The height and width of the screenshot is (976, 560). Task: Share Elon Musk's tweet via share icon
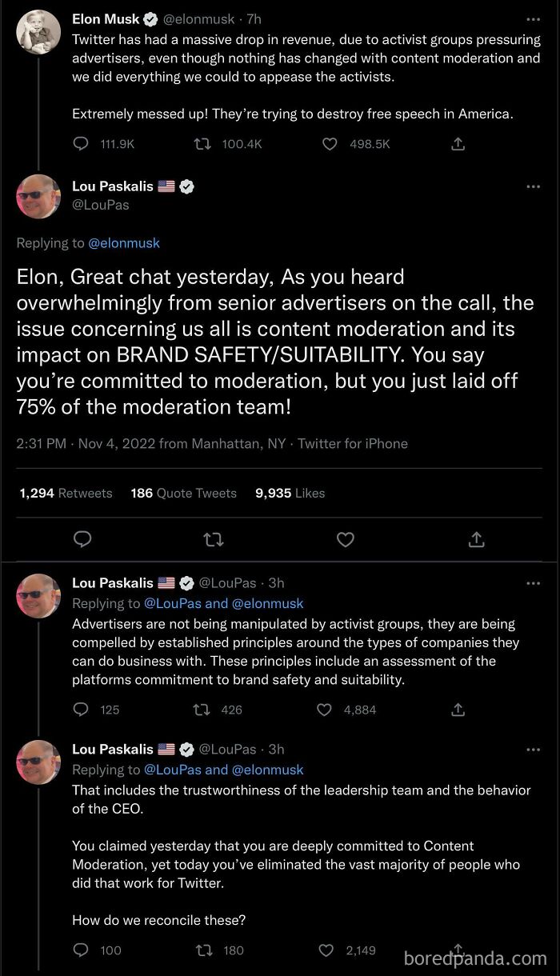(x=458, y=144)
